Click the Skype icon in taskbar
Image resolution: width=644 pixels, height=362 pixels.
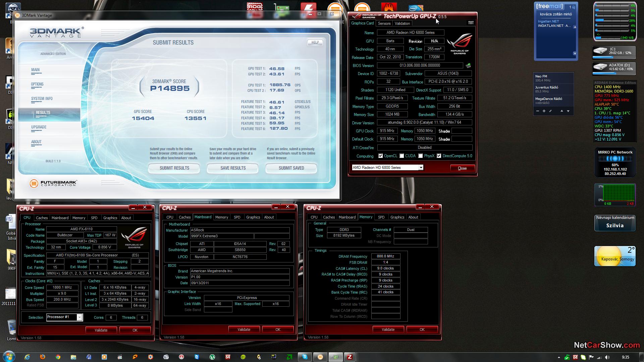(x=305, y=357)
